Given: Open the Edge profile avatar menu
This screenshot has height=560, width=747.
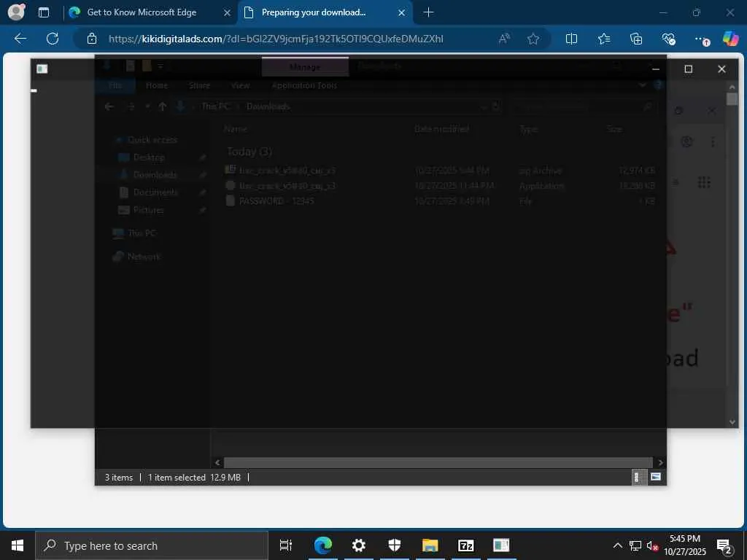Looking at the screenshot, I should (17, 12).
